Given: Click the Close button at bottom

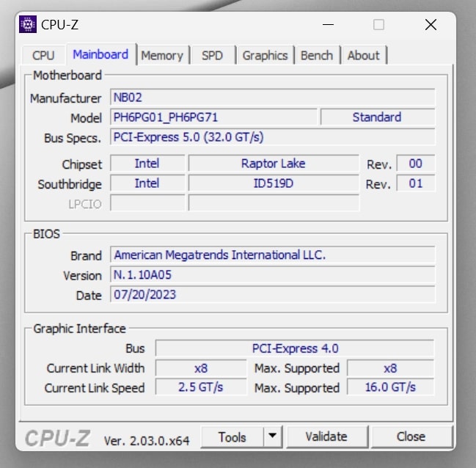Looking at the screenshot, I should (411, 437).
